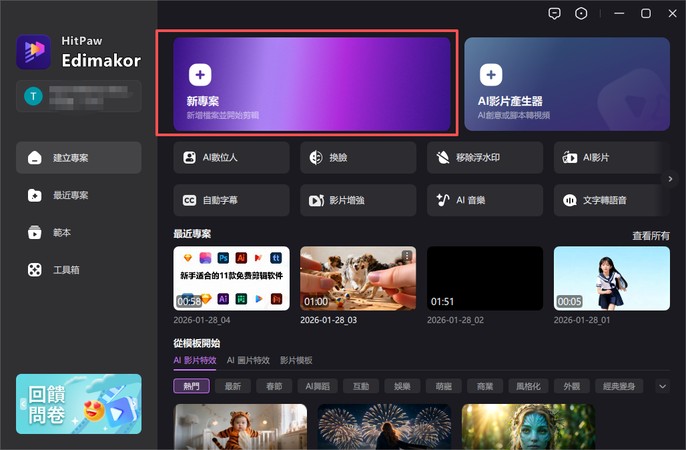Viewport: 686px width, 450px height.
Task: Launch the AI數位人 tool
Action: click(x=231, y=157)
